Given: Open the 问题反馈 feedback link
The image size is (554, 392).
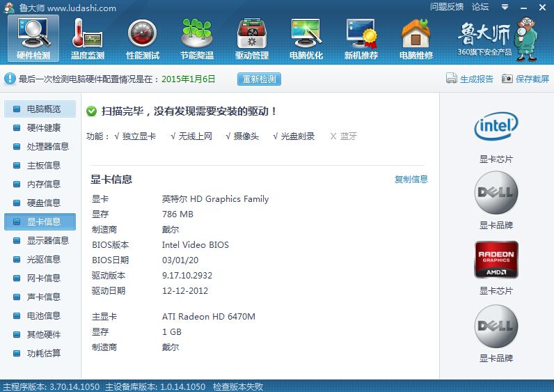Looking at the screenshot, I should click(447, 7).
